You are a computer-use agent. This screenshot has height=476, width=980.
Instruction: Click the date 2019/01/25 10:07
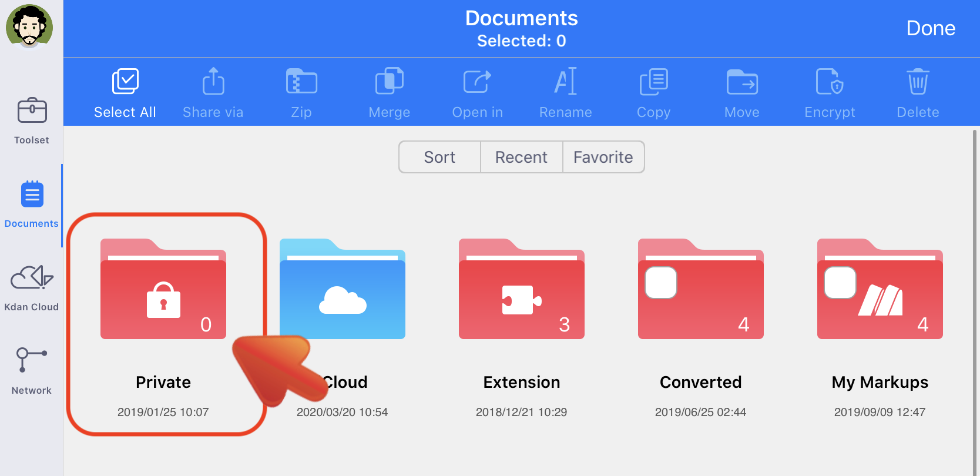tap(163, 412)
